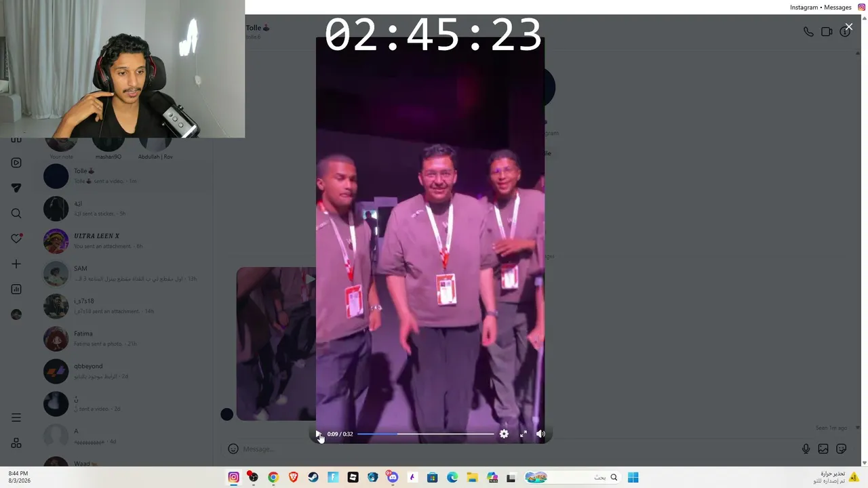Start an audio call with Tolle
Image resolution: width=868 pixels, height=488 pixels.
coord(808,32)
